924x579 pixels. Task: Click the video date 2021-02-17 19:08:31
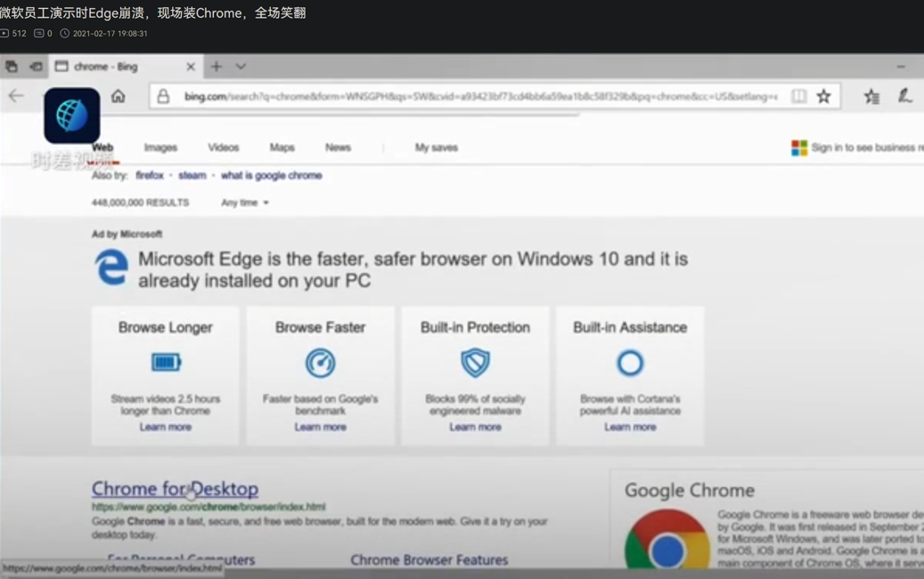(x=110, y=34)
